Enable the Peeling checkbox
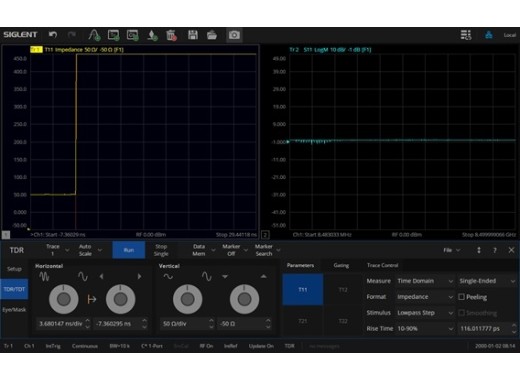Screen dimensions: 520x380 coord(461,297)
